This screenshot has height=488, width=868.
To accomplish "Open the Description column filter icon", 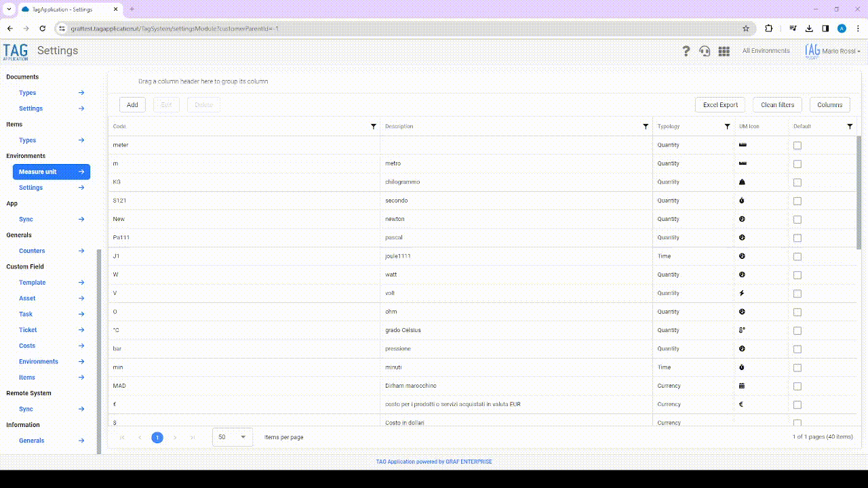I will pyautogui.click(x=645, y=127).
